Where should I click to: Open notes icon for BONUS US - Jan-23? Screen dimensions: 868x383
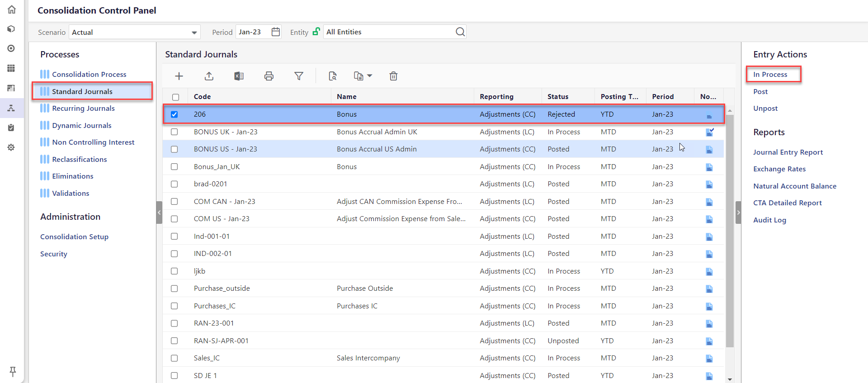709,150
